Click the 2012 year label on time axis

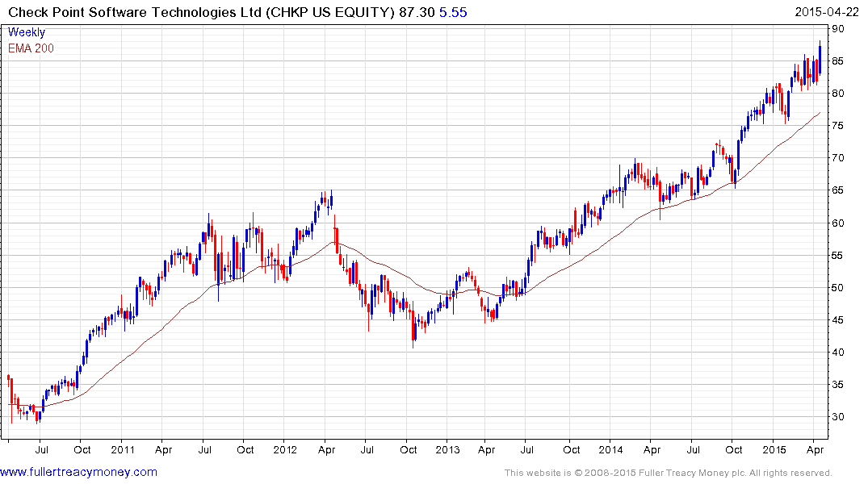(285, 449)
